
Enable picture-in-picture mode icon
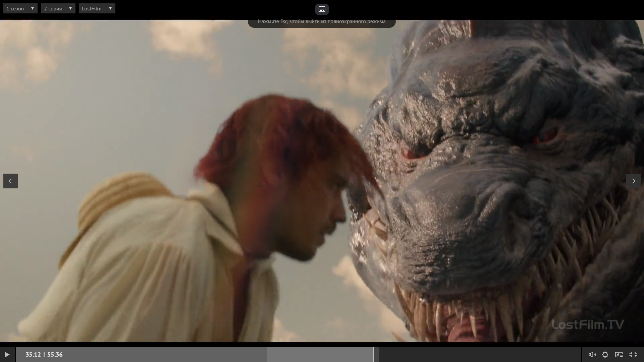coord(619,355)
